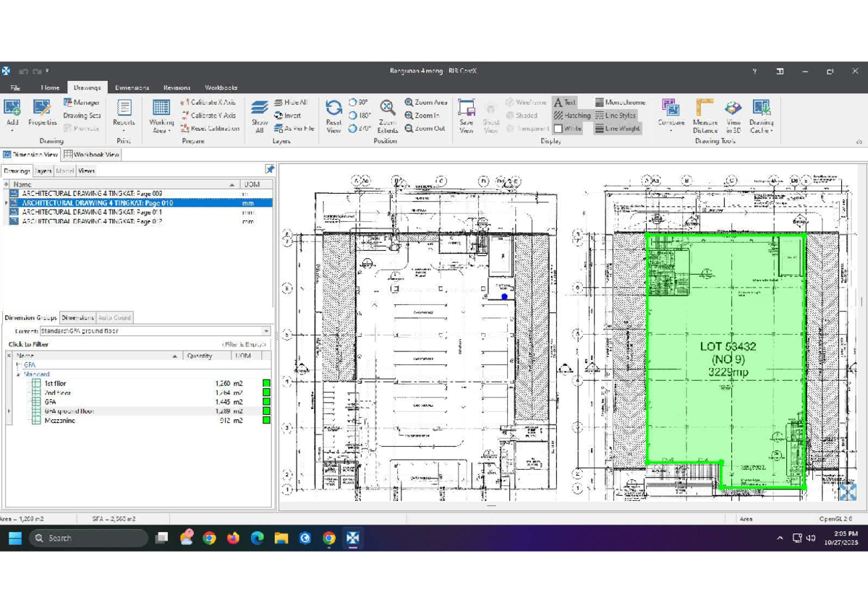Toggle White background
Image resolution: width=868 pixels, height=613 pixels.
click(x=568, y=129)
